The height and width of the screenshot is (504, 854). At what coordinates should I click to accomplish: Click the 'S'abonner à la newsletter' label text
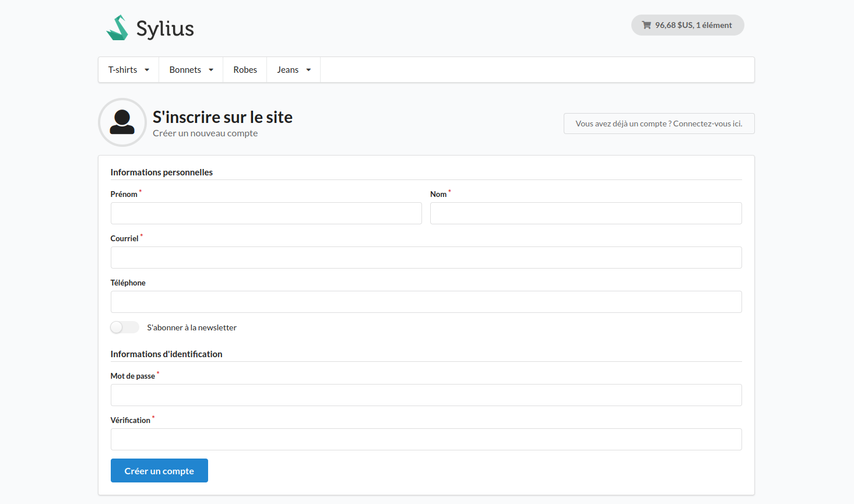192,327
